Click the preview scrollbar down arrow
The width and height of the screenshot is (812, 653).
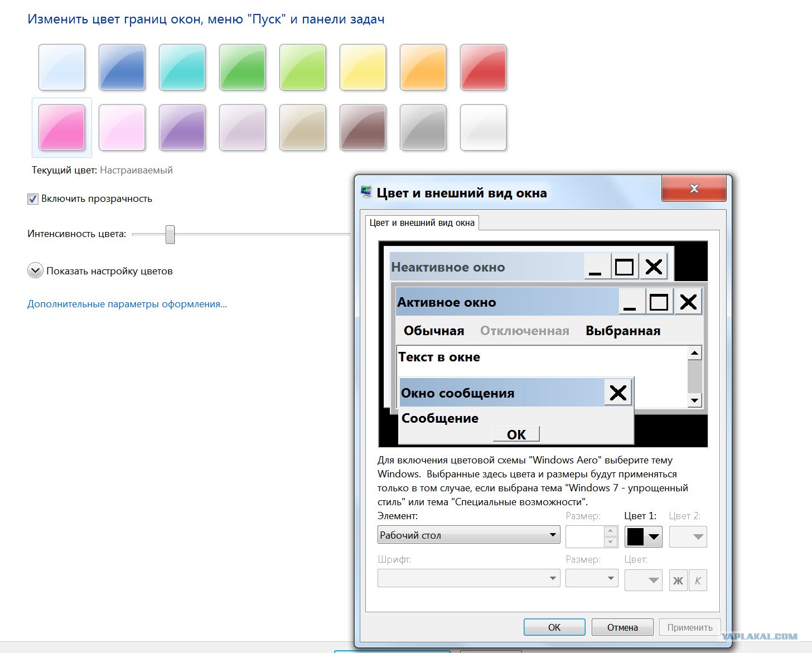click(x=694, y=400)
